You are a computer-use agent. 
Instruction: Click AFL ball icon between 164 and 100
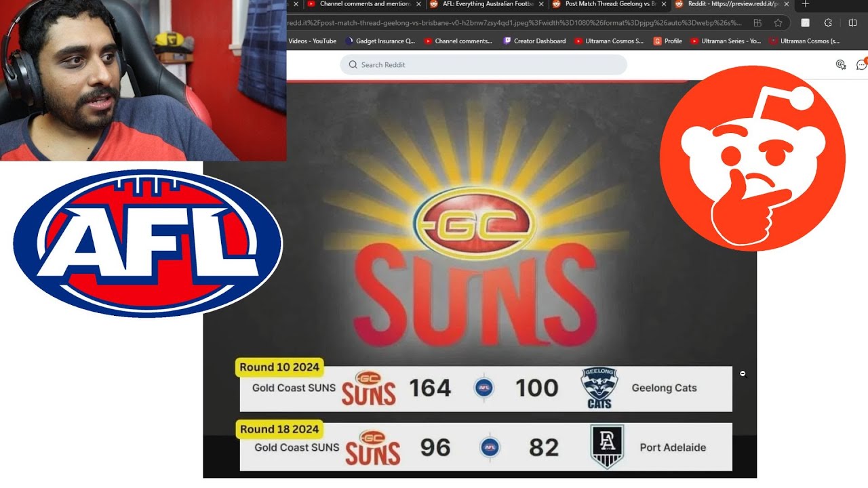coord(484,388)
